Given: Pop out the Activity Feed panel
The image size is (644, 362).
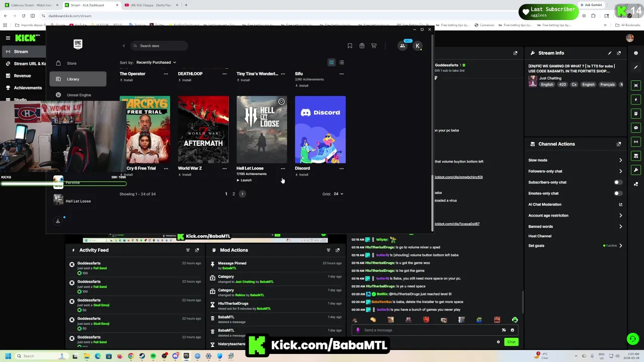Looking at the screenshot, I should [197, 250].
